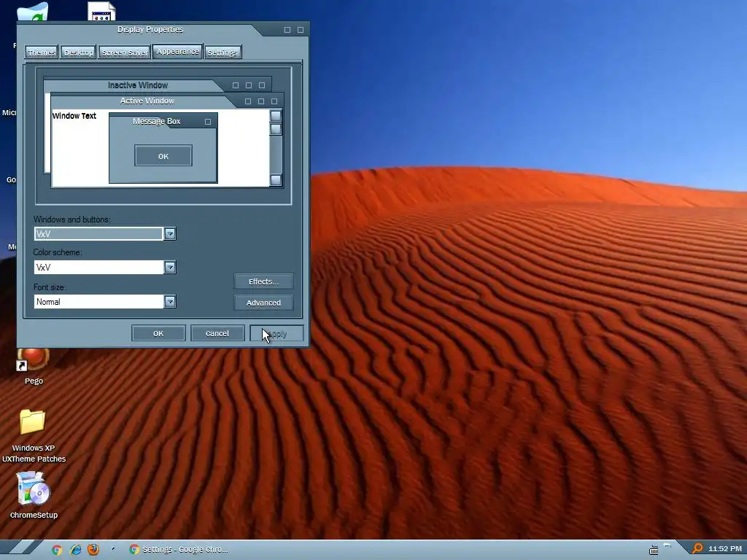Viewport: 747px width, 560px height.
Task: Confirm with the dialog's bottom OK button
Action: (x=158, y=333)
